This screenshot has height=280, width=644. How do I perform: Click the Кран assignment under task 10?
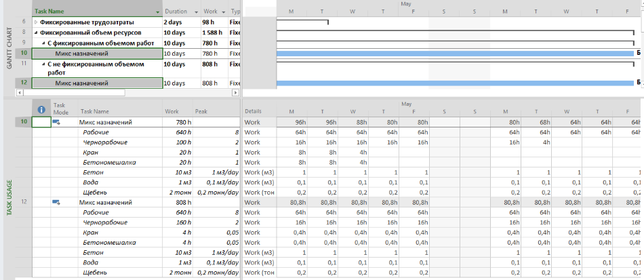(x=89, y=152)
